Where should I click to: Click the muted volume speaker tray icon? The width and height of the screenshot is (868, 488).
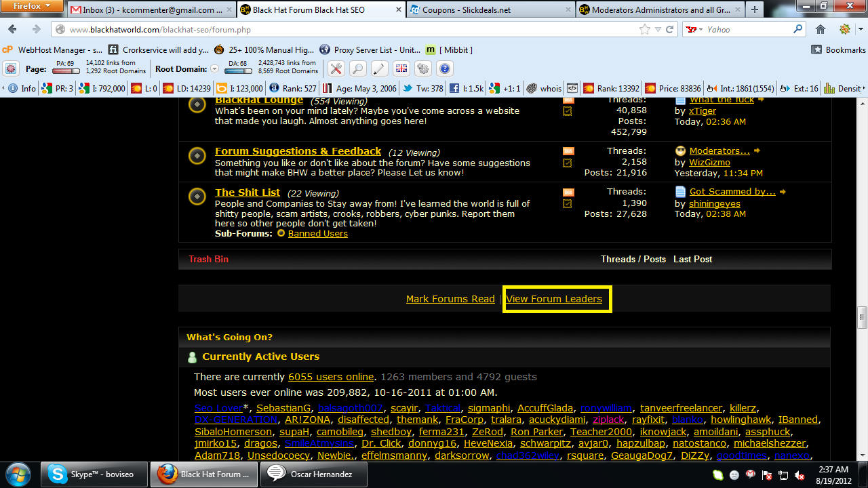tap(799, 475)
